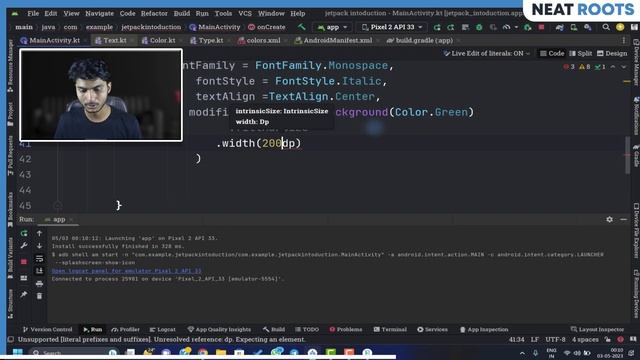The height and width of the screenshot is (360, 640).
Task: Open line separator LF selector
Action: 535,340
